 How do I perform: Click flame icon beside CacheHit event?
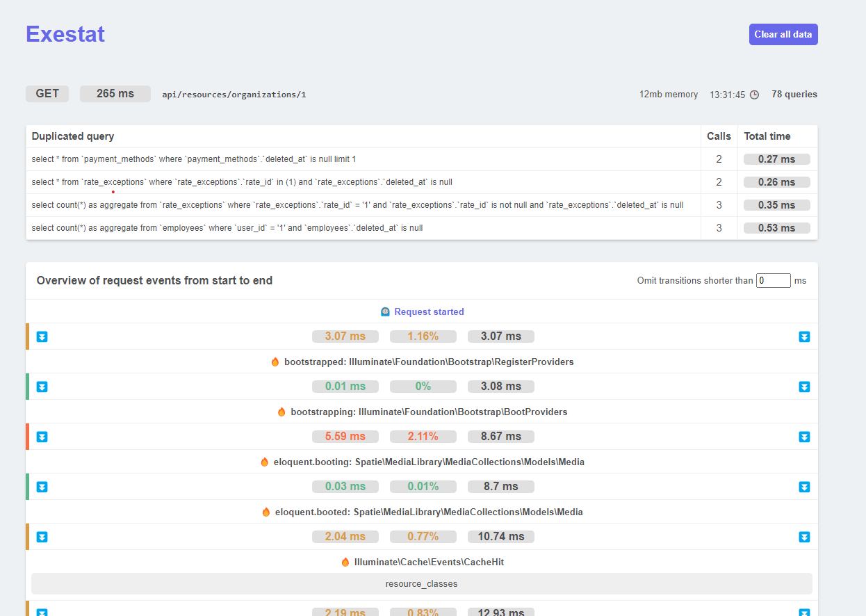pyautogui.click(x=345, y=562)
